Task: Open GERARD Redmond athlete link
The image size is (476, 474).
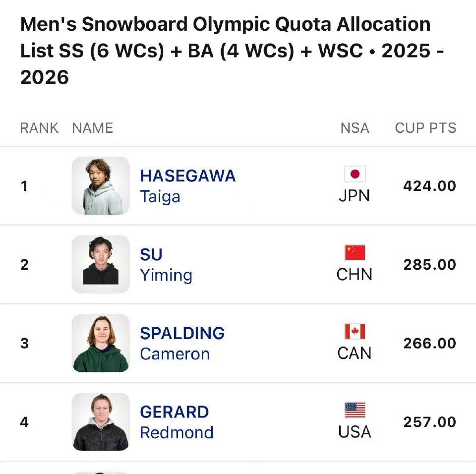Action: coord(177,422)
